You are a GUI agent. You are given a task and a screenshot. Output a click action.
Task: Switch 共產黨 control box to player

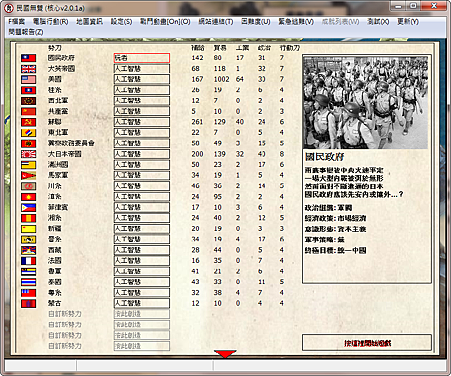(142, 111)
